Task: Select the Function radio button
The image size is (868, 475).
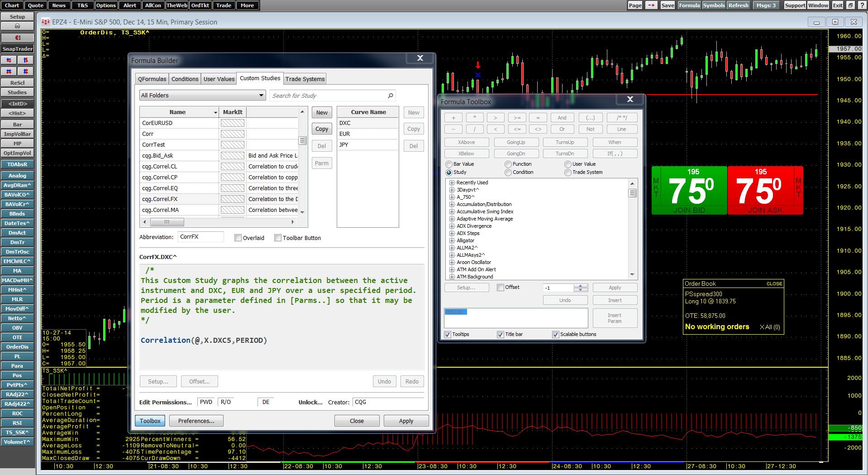Action: pos(508,164)
